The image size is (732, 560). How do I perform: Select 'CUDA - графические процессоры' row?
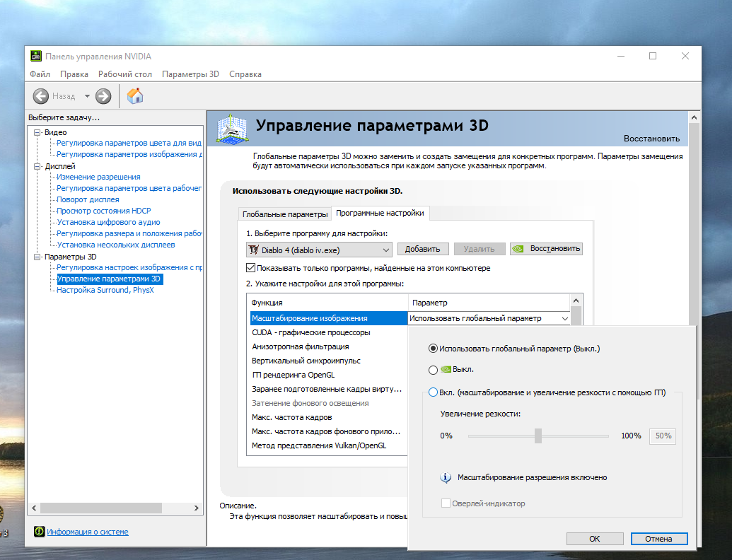329,332
